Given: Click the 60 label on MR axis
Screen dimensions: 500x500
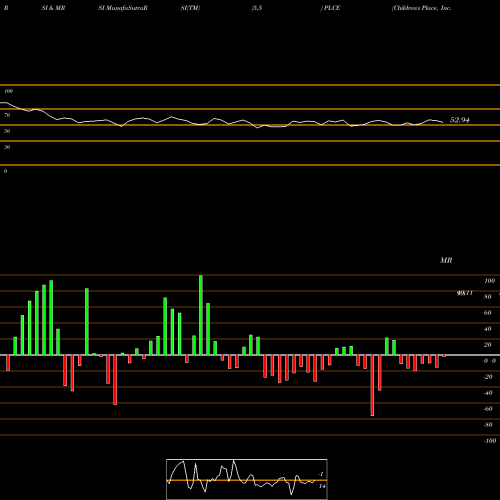Looking at the screenshot, I should 487,313.
